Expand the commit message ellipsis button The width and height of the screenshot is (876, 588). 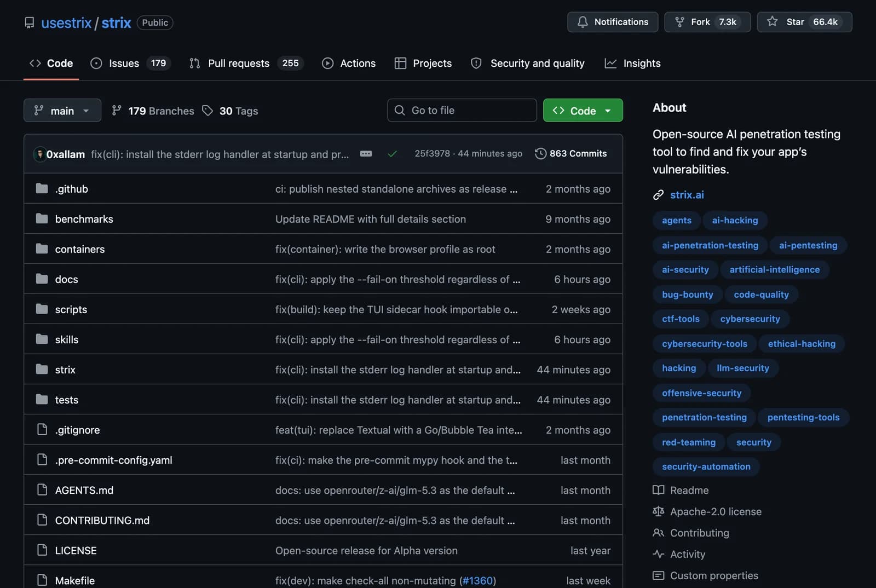pyautogui.click(x=366, y=154)
